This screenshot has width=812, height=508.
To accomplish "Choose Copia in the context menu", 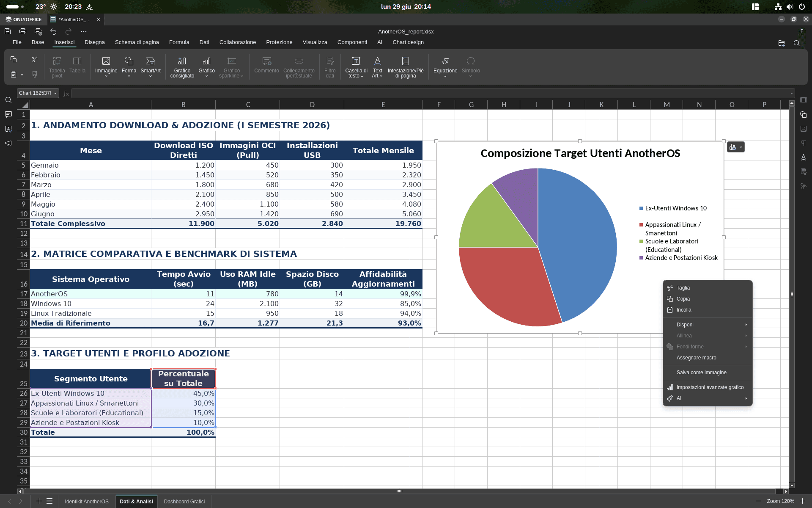I will 708,299.
